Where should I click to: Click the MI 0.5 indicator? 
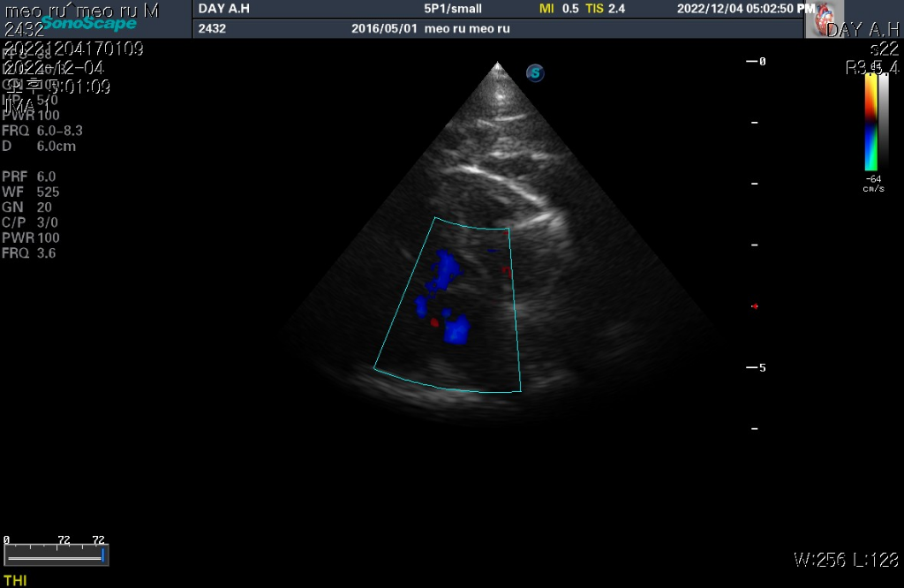tap(559, 9)
